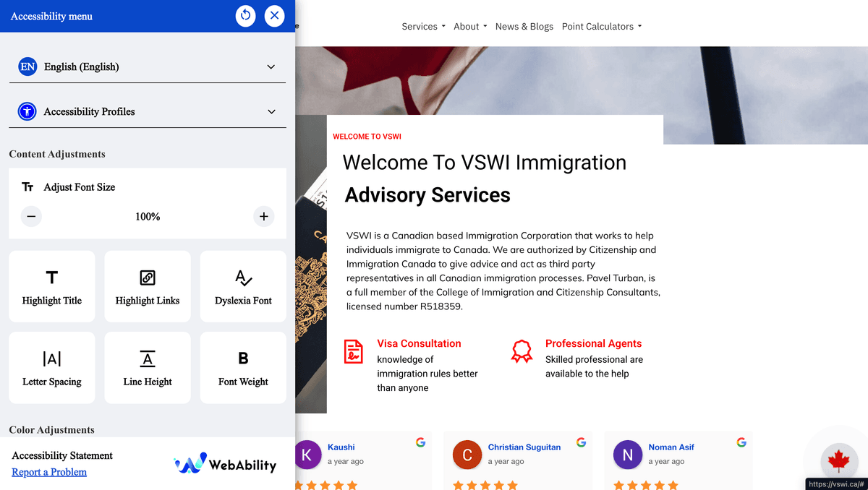
Task: Click the Visa Consultation document icon
Action: [353, 351]
